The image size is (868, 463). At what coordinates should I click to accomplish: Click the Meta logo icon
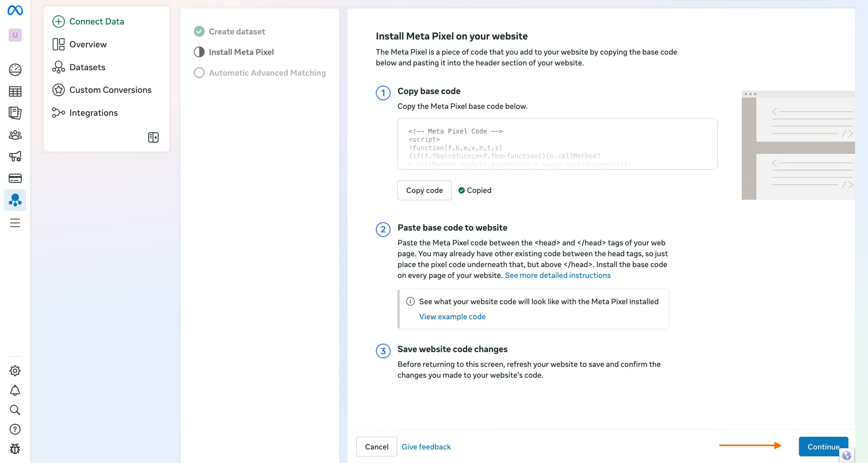coord(15,10)
